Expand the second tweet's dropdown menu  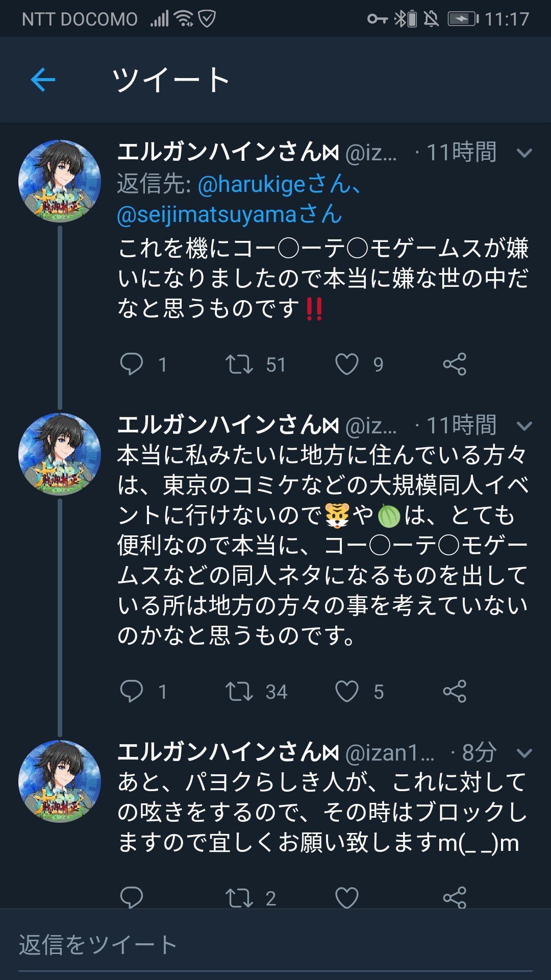(x=524, y=426)
